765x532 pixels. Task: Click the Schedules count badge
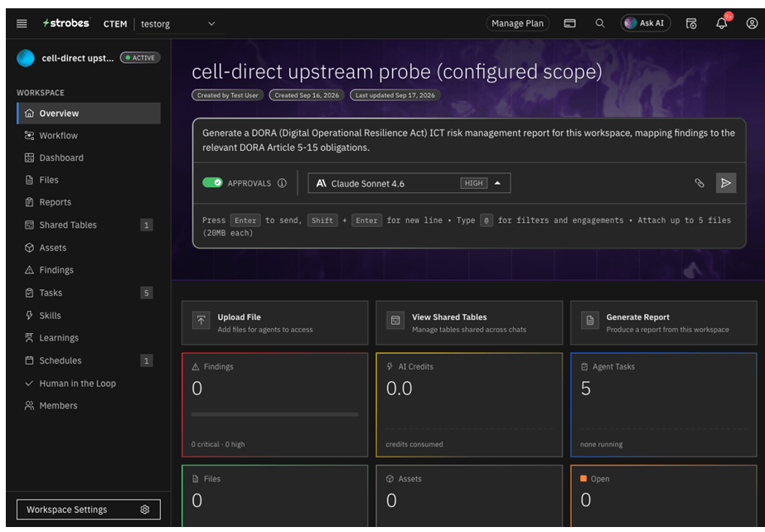pos(146,360)
